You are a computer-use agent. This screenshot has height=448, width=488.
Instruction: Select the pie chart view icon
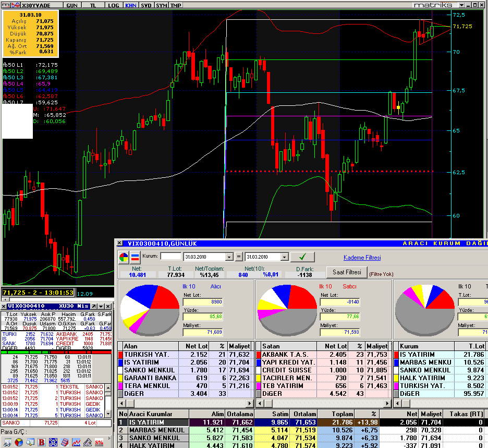pyautogui.click(x=124, y=257)
